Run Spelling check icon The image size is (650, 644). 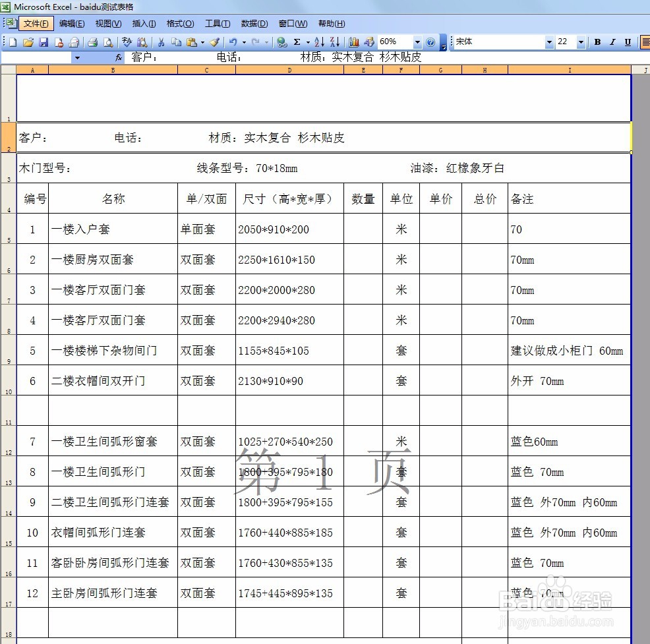pyautogui.click(x=127, y=42)
